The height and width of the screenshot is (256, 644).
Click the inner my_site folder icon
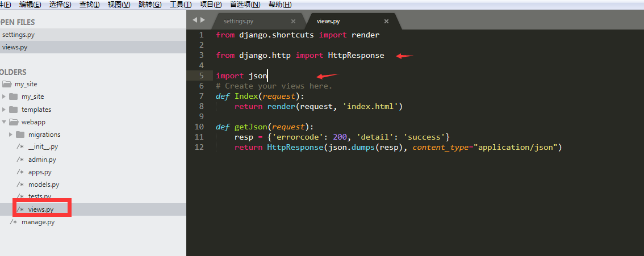(14, 97)
